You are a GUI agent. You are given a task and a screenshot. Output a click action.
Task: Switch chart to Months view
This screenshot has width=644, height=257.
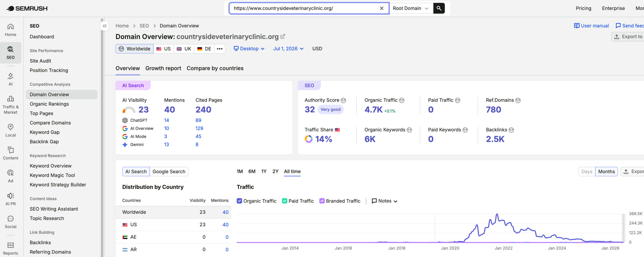(x=607, y=172)
